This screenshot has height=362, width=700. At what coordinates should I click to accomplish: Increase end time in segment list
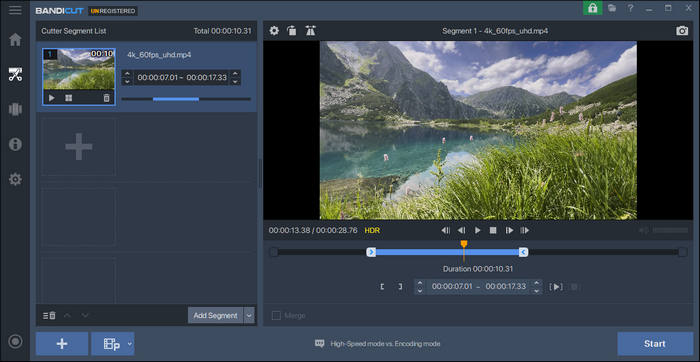click(235, 74)
